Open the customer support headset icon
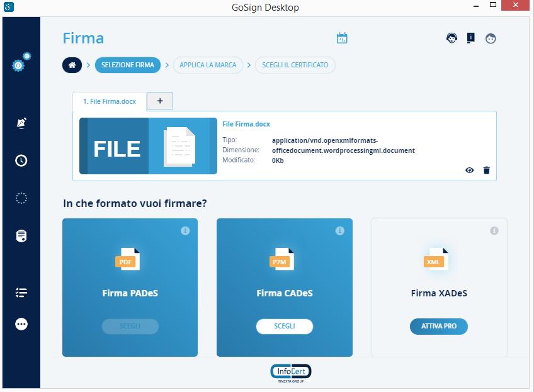The height and width of the screenshot is (392, 534). [452, 38]
